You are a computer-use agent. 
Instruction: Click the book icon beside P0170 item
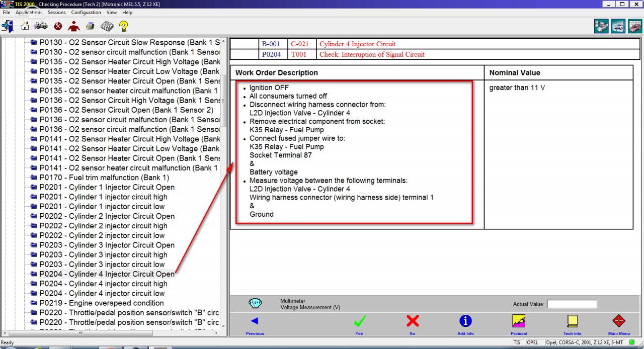coord(34,178)
